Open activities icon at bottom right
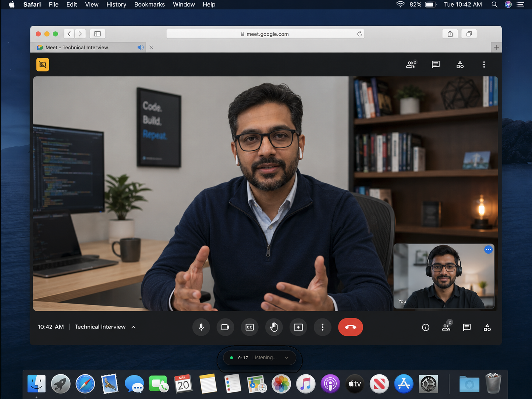Viewport: 532px width, 399px height. click(x=487, y=327)
